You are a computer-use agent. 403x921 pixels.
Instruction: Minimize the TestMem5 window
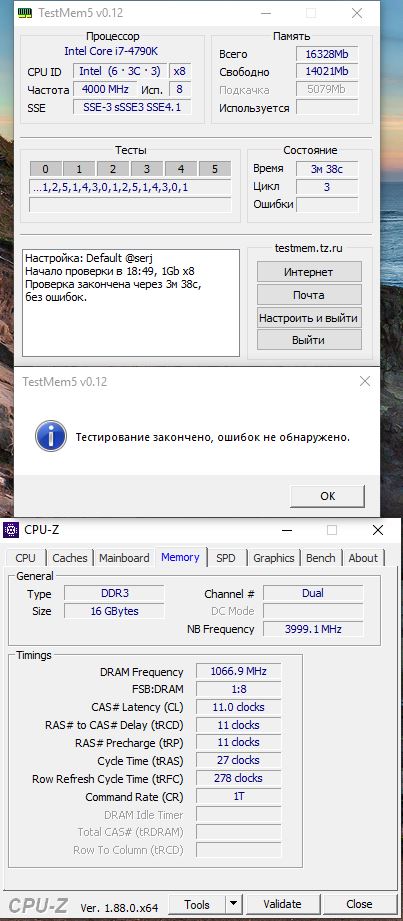[x=265, y=13]
